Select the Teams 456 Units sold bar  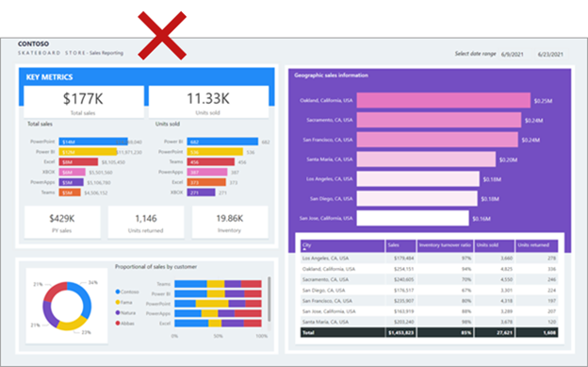pyautogui.click(x=211, y=162)
